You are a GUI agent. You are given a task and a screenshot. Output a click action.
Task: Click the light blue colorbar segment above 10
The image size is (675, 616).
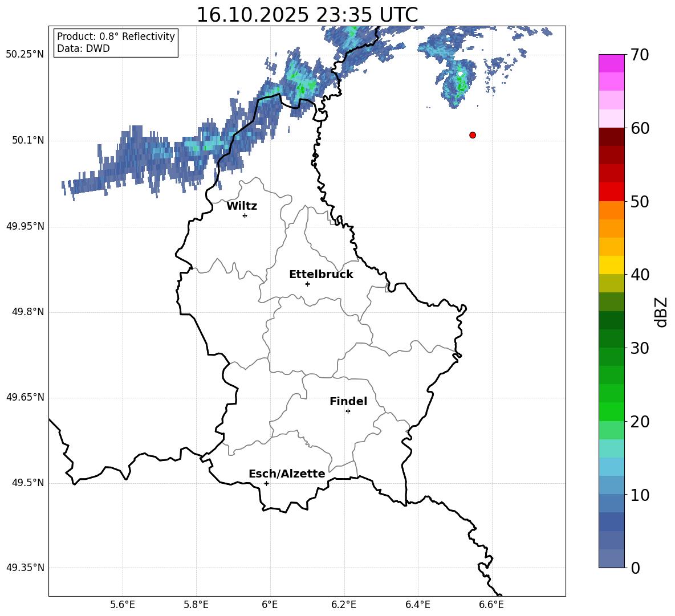pos(612,485)
